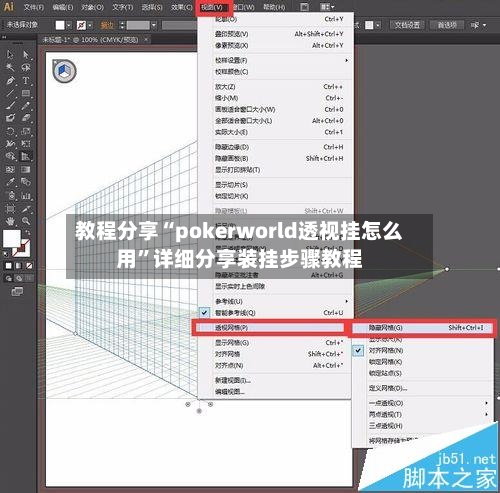Select the Shape Builder tool
Image resolution: width=500 pixels, height=493 pixels.
[10, 156]
